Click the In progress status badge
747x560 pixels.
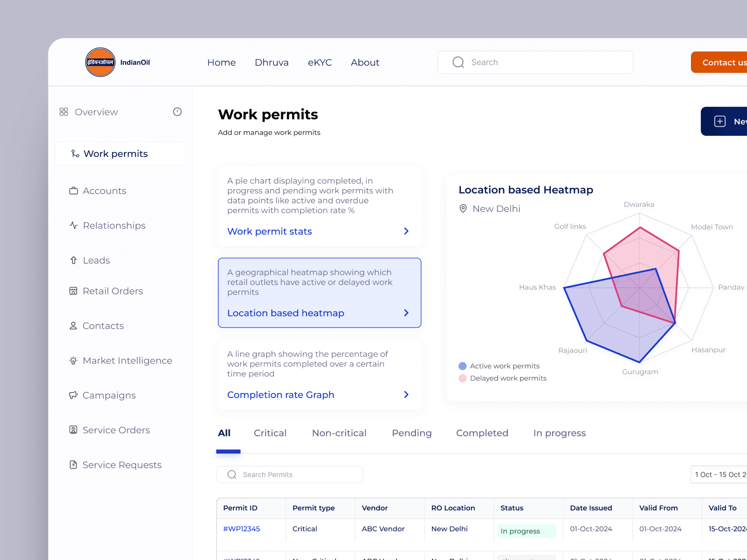[x=526, y=531]
